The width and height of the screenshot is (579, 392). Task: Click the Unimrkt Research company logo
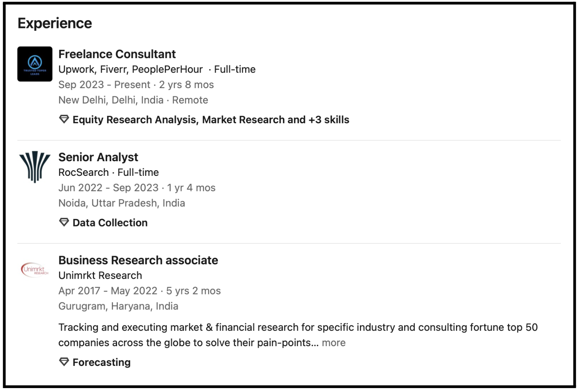tap(35, 270)
